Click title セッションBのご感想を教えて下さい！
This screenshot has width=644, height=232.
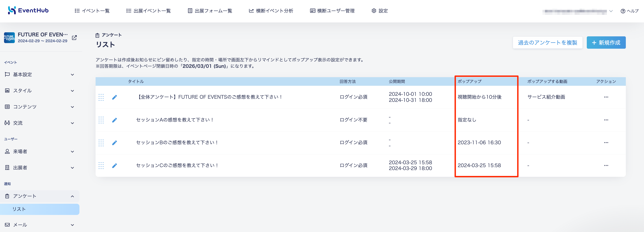177,142
